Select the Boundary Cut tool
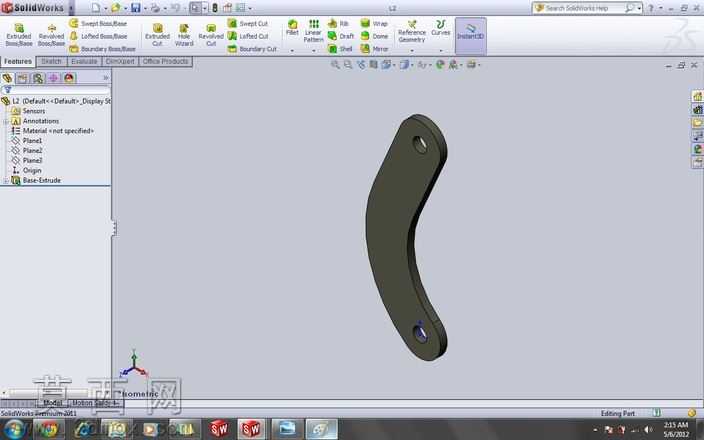Screen dimensions: 704x440 tap(252, 48)
